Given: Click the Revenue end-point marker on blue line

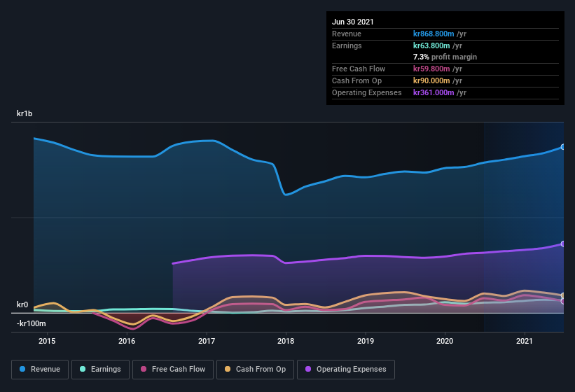Looking at the screenshot, I should click(x=563, y=147).
